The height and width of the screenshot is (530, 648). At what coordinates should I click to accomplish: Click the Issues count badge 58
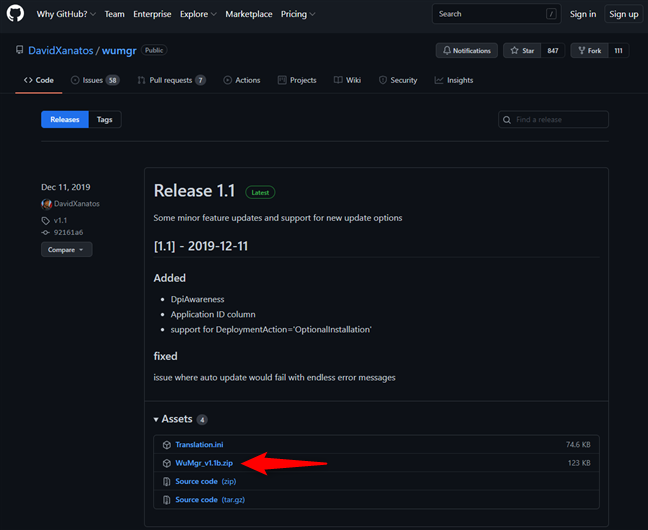tap(112, 80)
